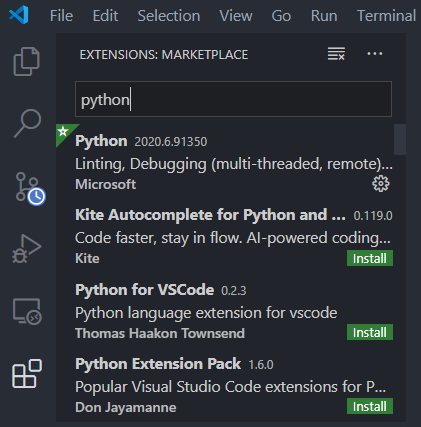Image resolution: width=421 pixels, height=427 pixels.
Task: Open the Search view icon
Action: pos(28,123)
